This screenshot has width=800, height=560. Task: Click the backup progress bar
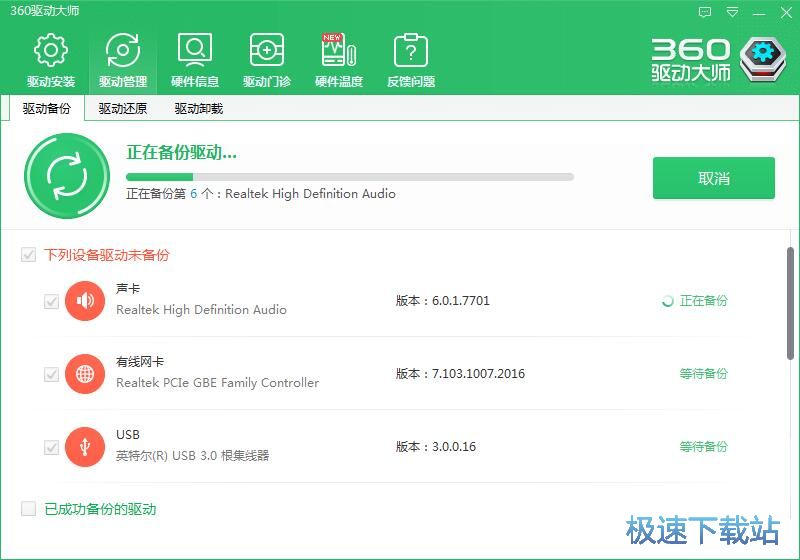point(350,177)
